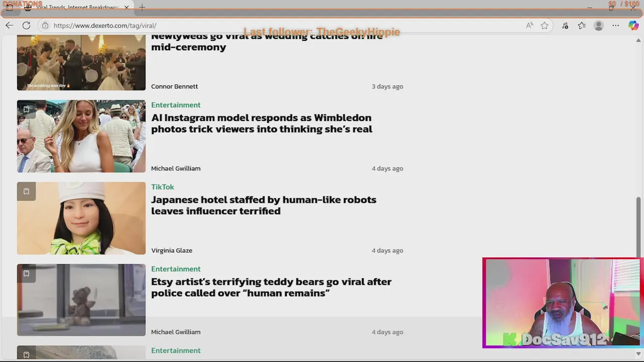Click '4 days ago' on Etsy article

click(x=387, y=332)
